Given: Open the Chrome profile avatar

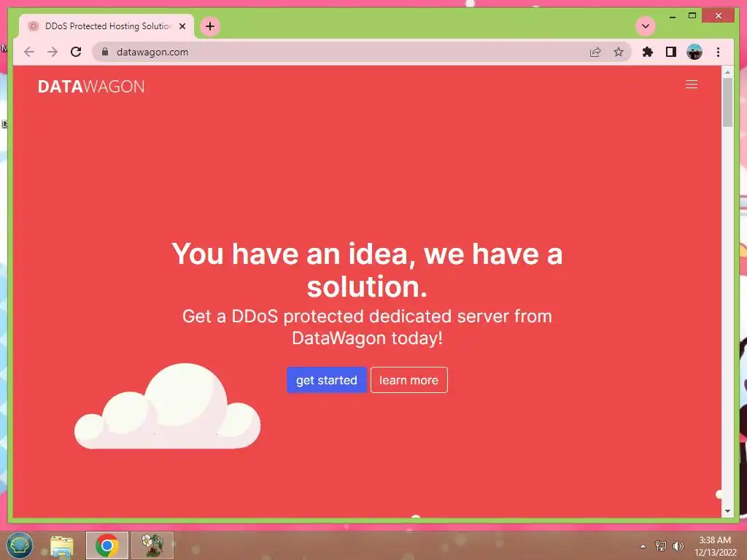Looking at the screenshot, I should [x=694, y=52].
